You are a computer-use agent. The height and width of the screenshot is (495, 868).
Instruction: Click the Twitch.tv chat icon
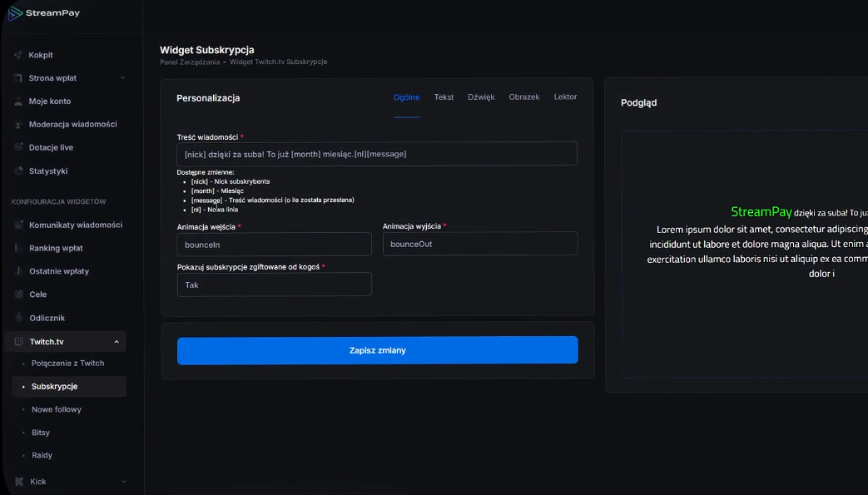[x=19, y=342]
